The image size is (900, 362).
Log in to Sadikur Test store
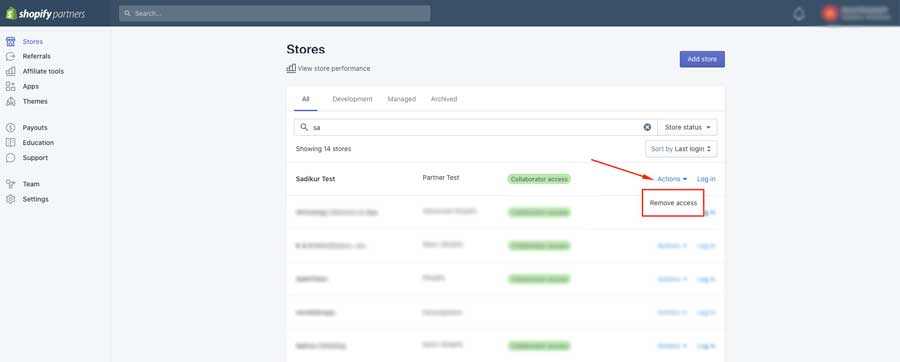(706, 179)
